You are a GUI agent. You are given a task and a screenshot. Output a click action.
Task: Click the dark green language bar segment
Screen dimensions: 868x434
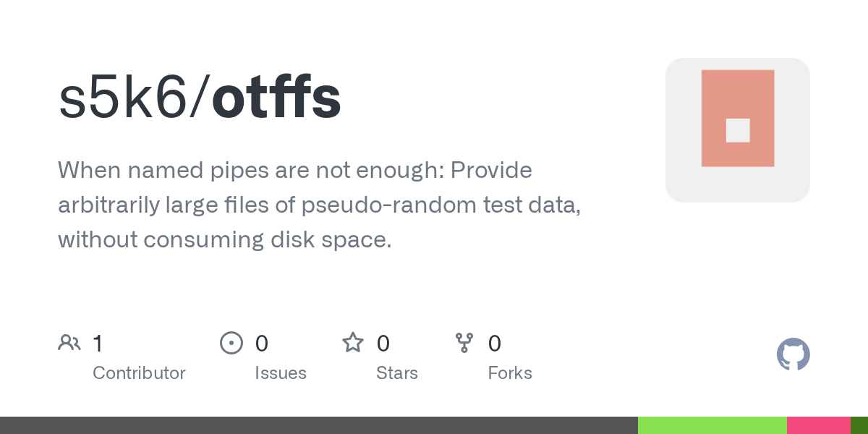click(859, 425)
